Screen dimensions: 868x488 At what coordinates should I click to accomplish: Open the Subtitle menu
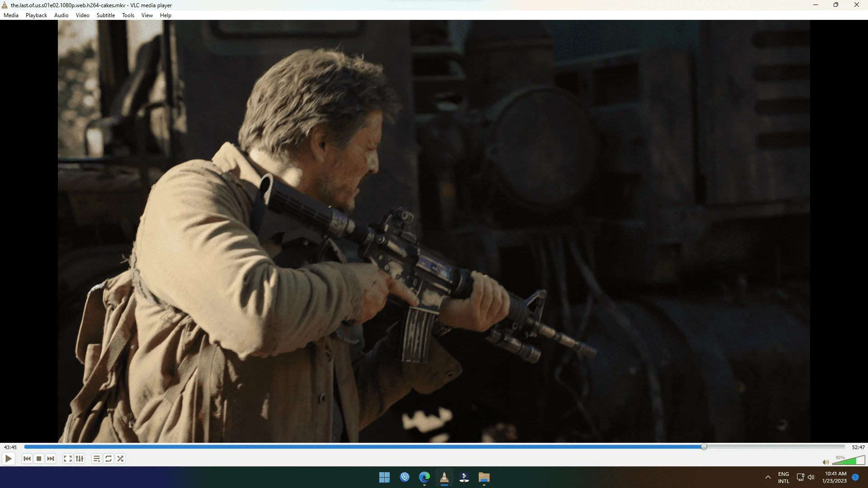pyautogui.click(x=106, y=15)
